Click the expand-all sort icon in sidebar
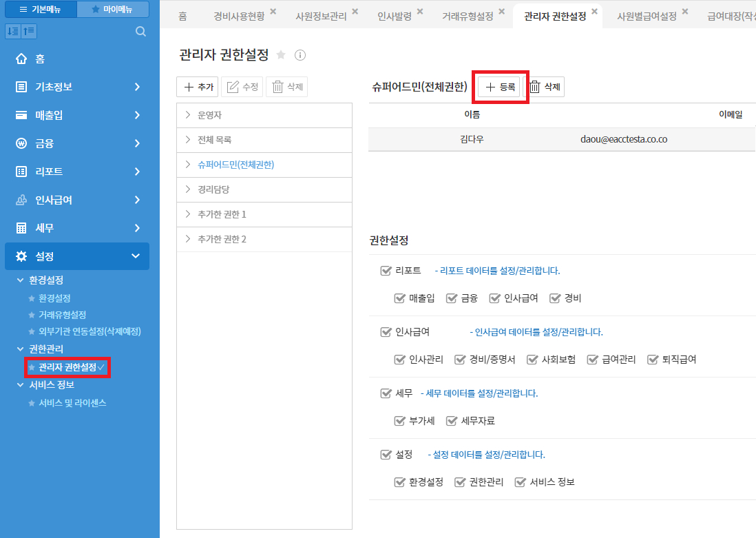 (13, 31)
